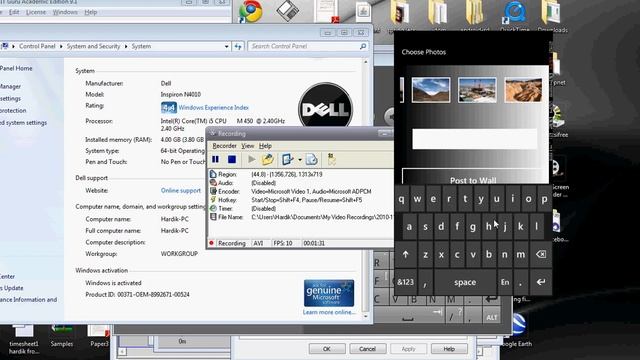Tap the return arrow key on keyboard
This screenshot has height=360, width=640.
(x=541, y=282)
